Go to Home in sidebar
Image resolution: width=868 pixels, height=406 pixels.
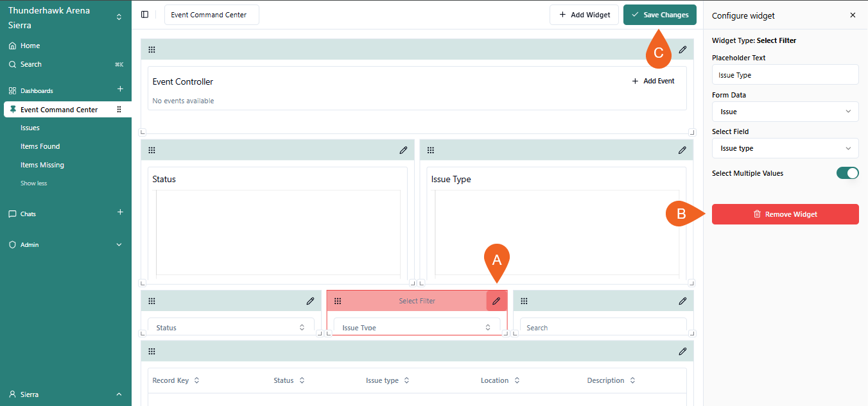(30, 46)
